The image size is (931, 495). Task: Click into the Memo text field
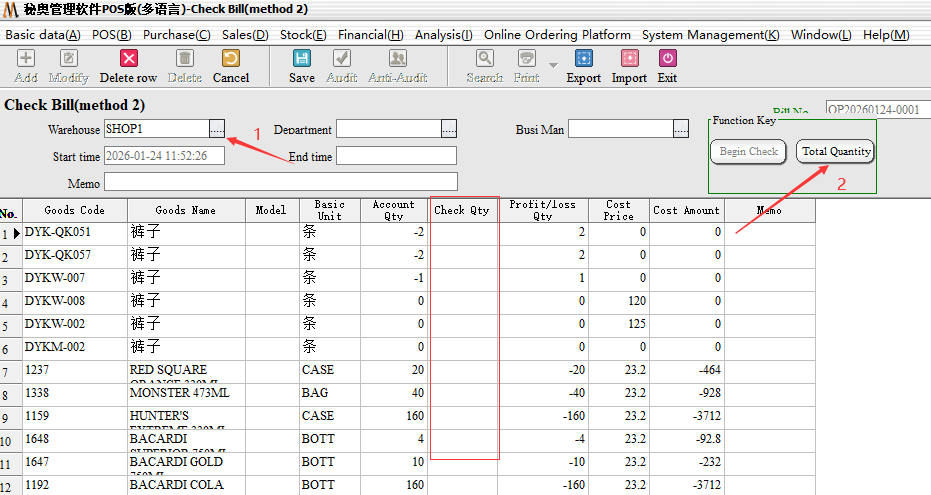[x=280, y=182]
